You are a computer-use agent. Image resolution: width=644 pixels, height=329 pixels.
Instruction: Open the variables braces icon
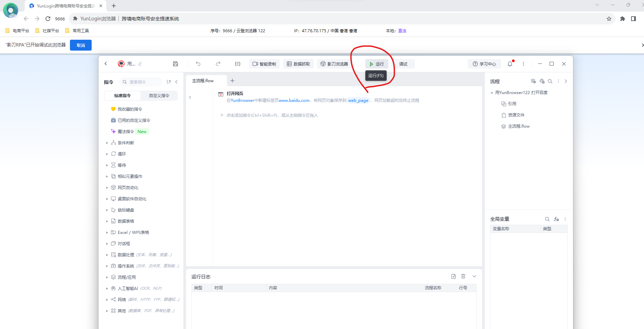coord(238,64)
